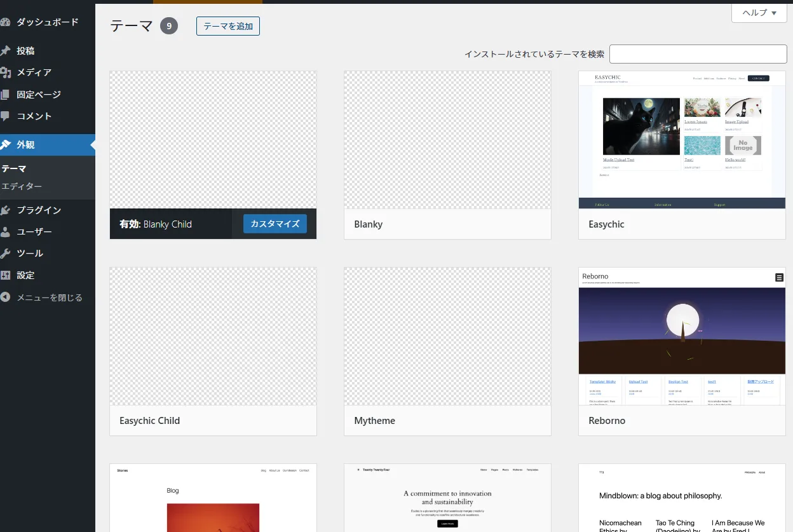Click the Dashboard gauge icon
Image resolution: width=793 pixels, height=532 pixels.
tap(5, 22)
